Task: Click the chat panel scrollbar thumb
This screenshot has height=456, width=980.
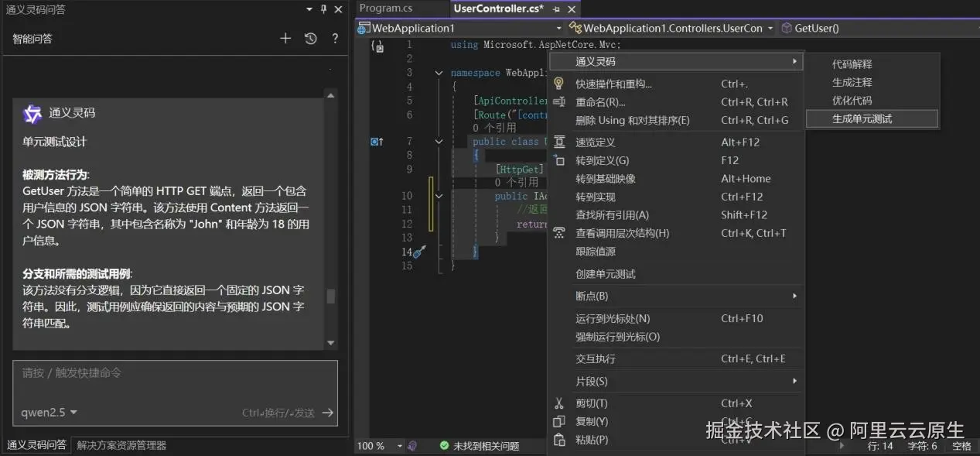Action: click(331, 297)
